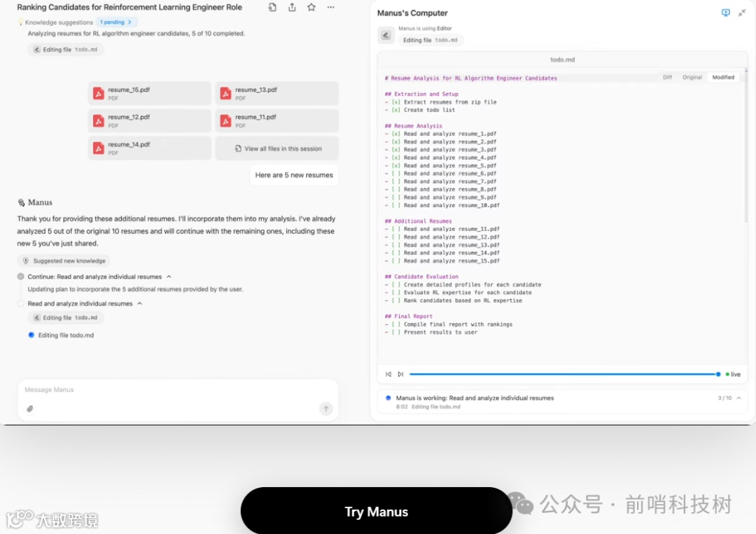The image size is (756, 534).
Task: Click the Create detailed profiles for each candidate line
Action: (x=463, y=285)
